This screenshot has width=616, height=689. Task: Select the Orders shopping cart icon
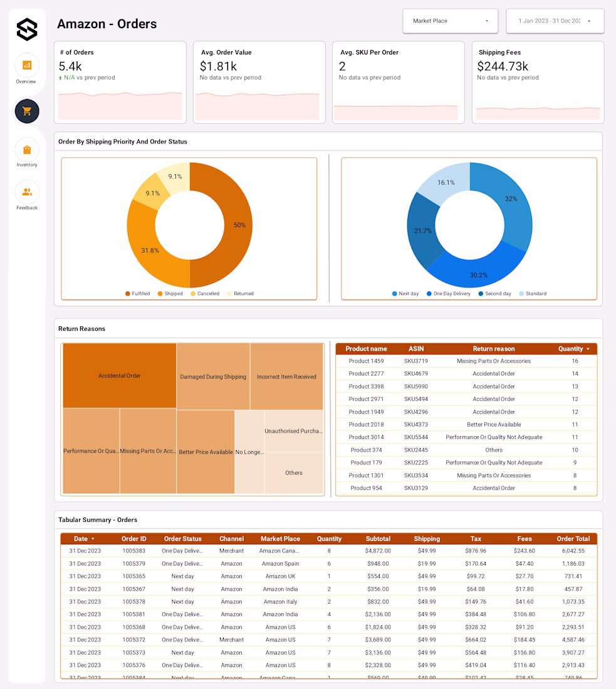[x=27, y=111]
